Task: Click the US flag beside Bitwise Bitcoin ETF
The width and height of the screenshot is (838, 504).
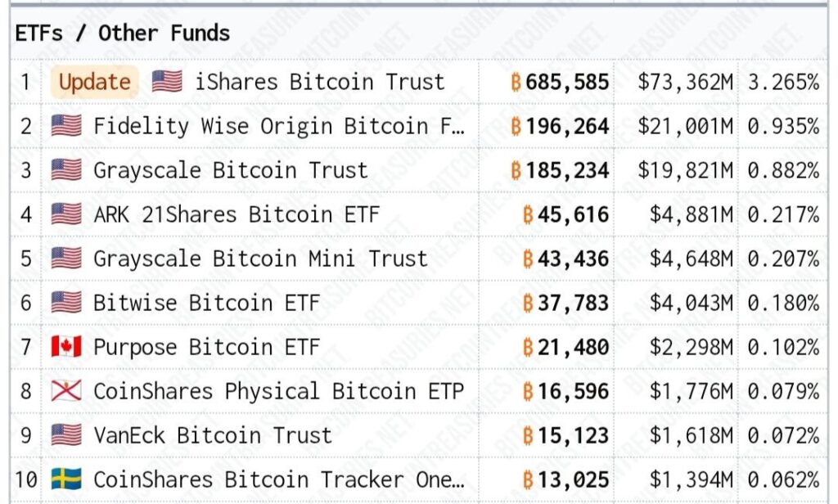Action: click(66, 303)
